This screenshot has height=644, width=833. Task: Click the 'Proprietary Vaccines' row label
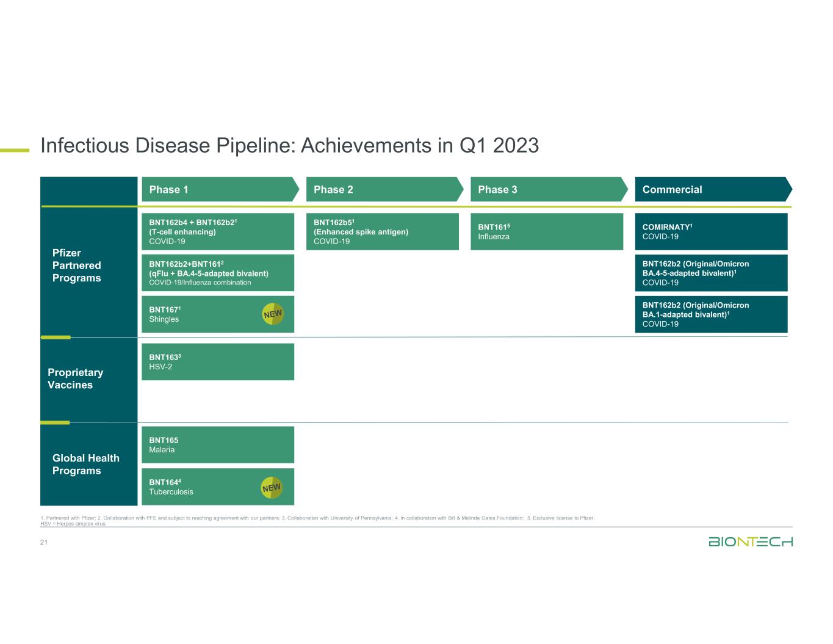(76, 378)
